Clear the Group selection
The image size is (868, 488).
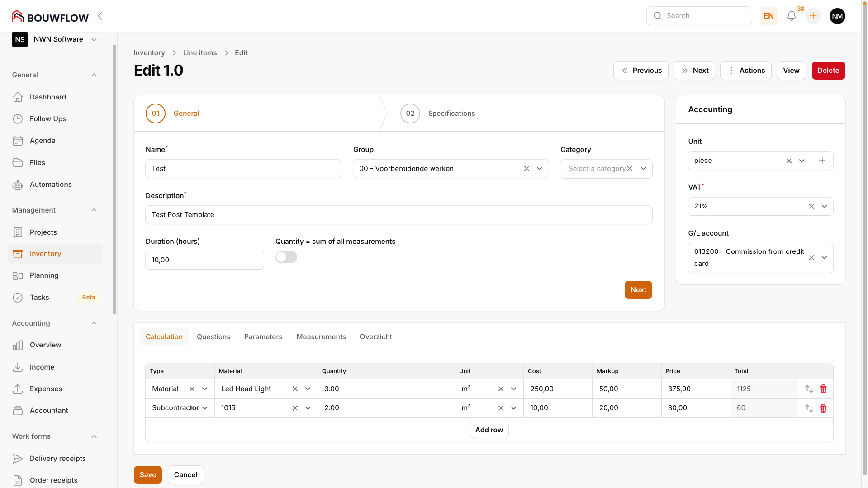526,169
